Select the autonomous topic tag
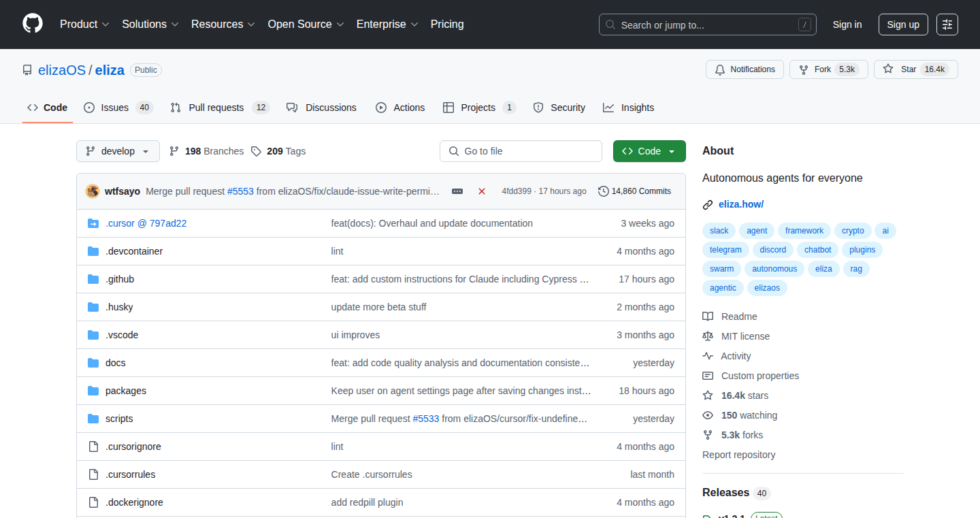The width and height of the screenshot is (980, 518). 774,269
